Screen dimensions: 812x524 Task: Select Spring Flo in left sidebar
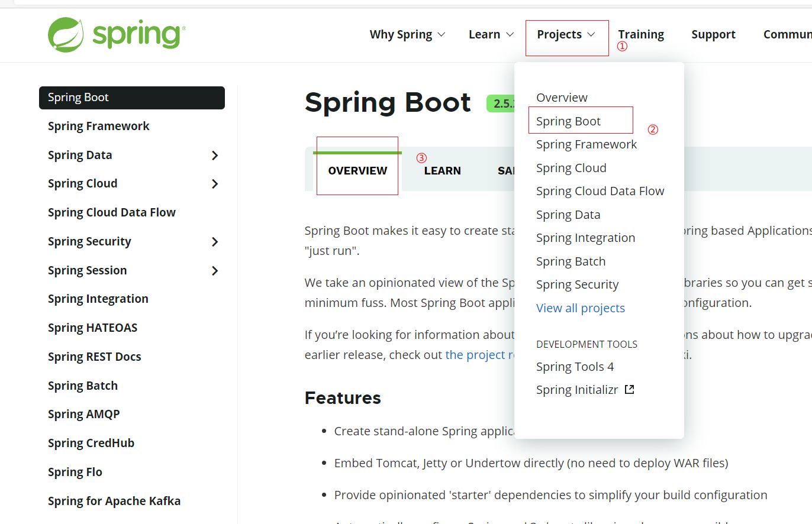[x=75, y=472]
